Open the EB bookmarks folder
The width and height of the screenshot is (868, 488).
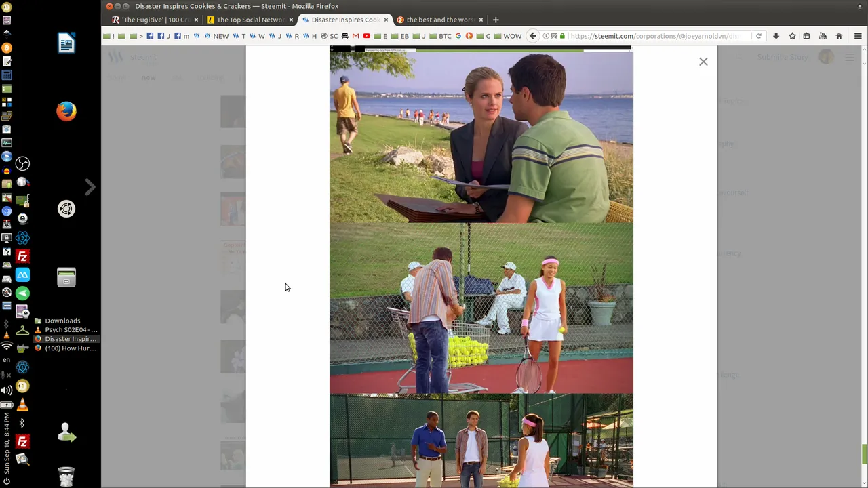[401, 36]
